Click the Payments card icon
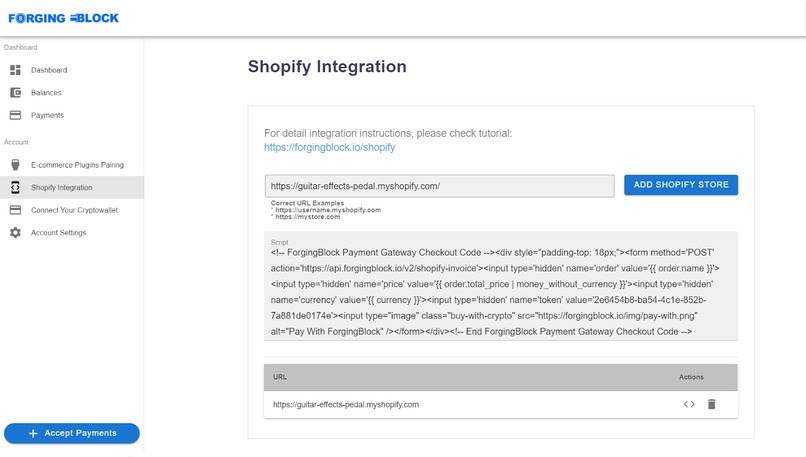 coord(15,115)
